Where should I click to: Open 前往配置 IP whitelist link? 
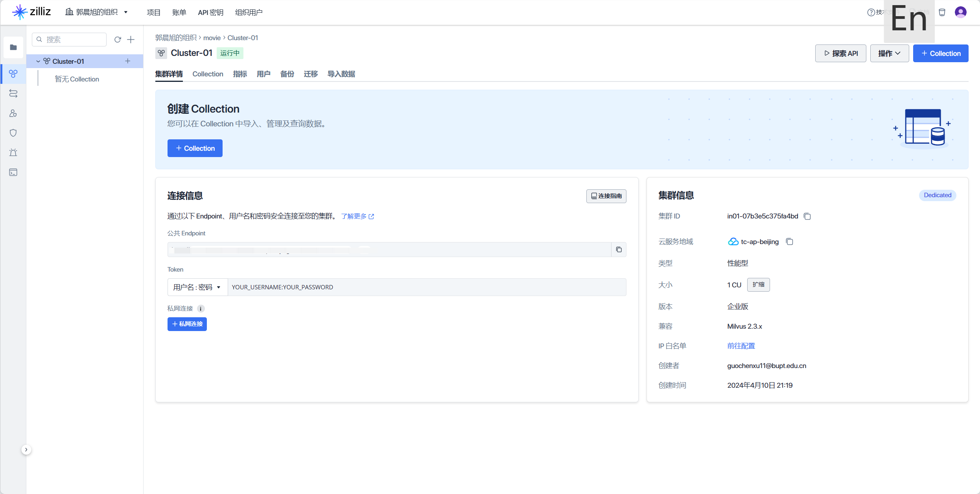click(x=741, y=346)
